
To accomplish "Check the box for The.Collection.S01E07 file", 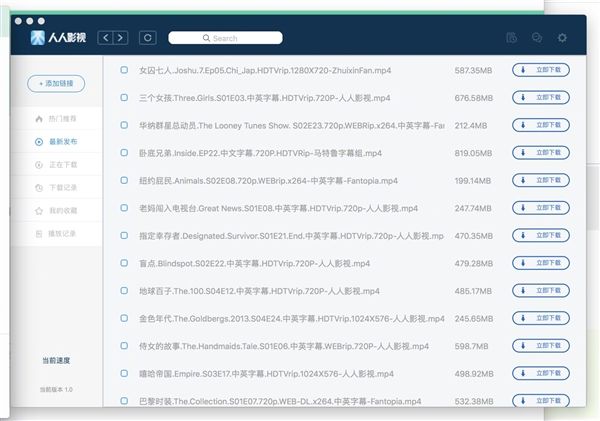I will coord(124,401).
